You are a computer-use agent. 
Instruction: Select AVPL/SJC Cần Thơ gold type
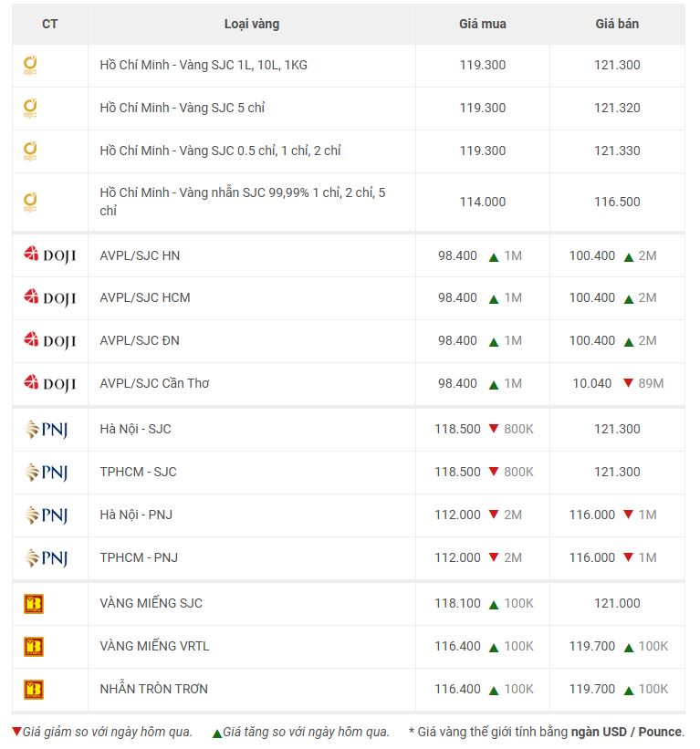pyautogui.click(x=154, y=383)
